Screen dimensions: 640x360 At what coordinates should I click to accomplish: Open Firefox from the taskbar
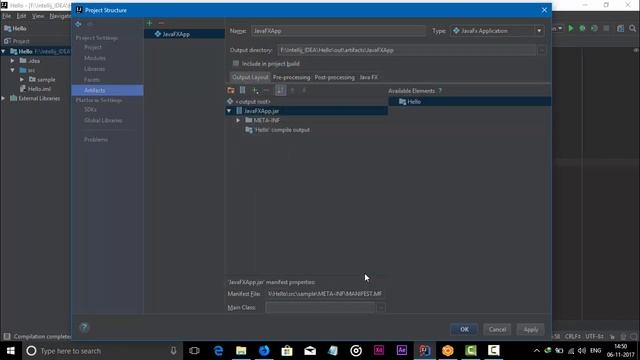(264, 351)
